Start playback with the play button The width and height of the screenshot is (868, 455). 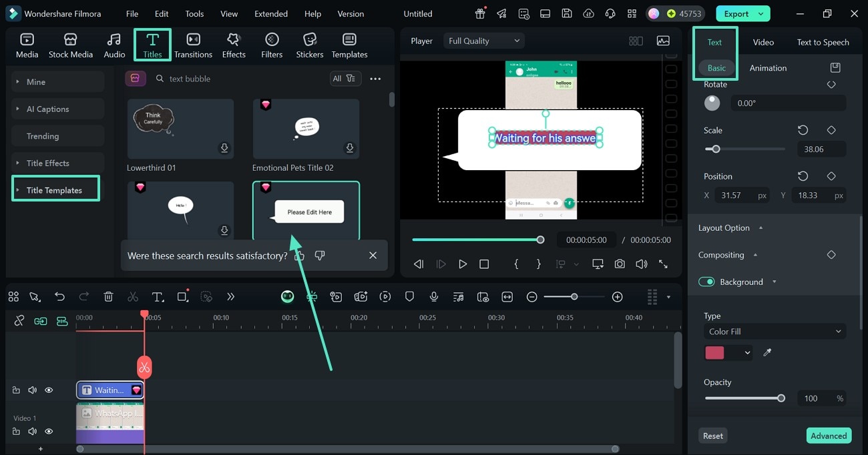point(462,264)
